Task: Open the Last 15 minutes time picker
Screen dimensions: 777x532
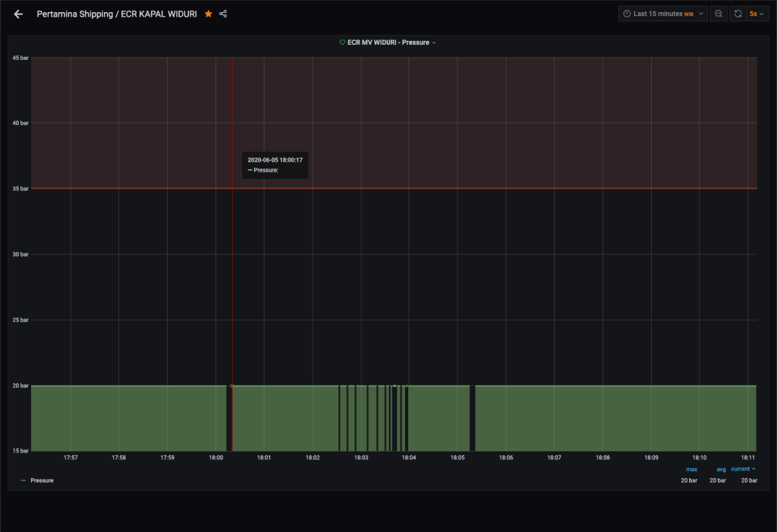Action: point(662,14)
